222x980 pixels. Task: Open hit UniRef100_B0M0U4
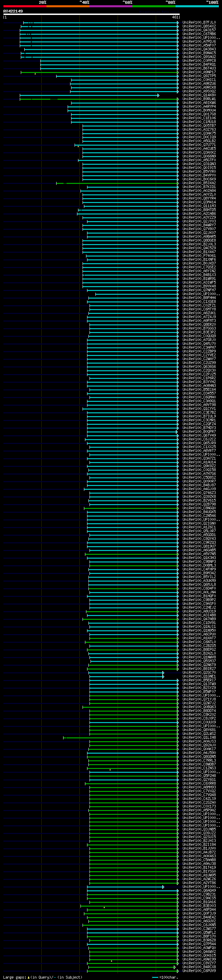click(199, 110)
